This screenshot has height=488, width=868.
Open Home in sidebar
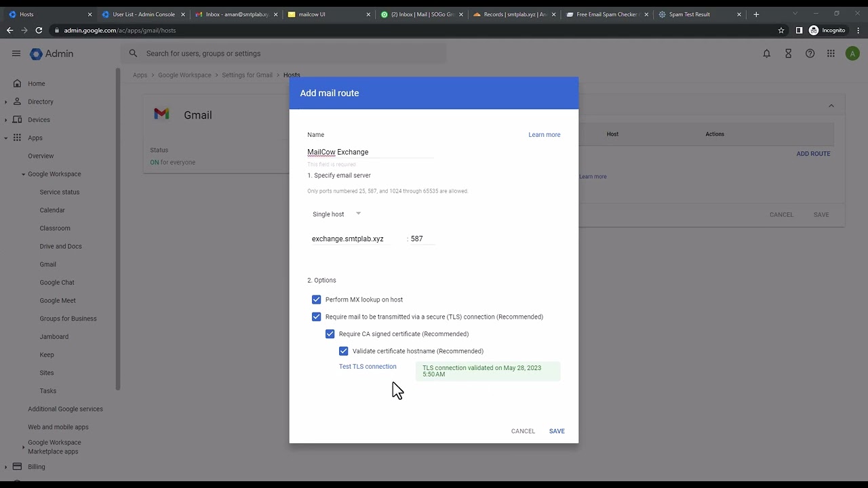(x=37, y=83)
